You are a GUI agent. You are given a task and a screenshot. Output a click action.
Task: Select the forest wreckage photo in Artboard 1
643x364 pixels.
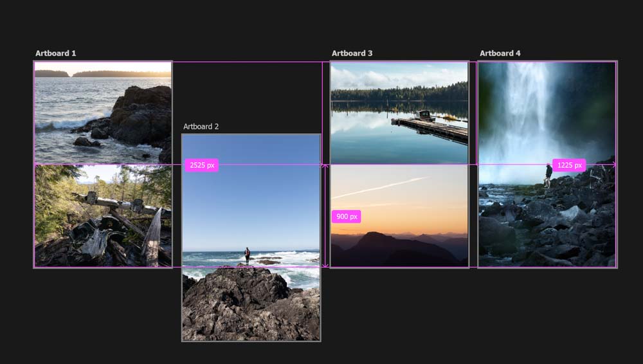(103, 215)
